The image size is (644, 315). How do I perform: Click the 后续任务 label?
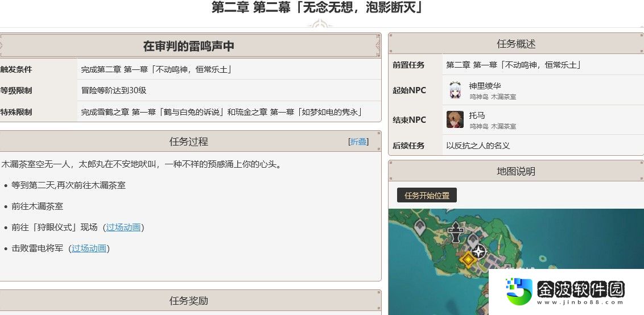[x=408, y=146]
